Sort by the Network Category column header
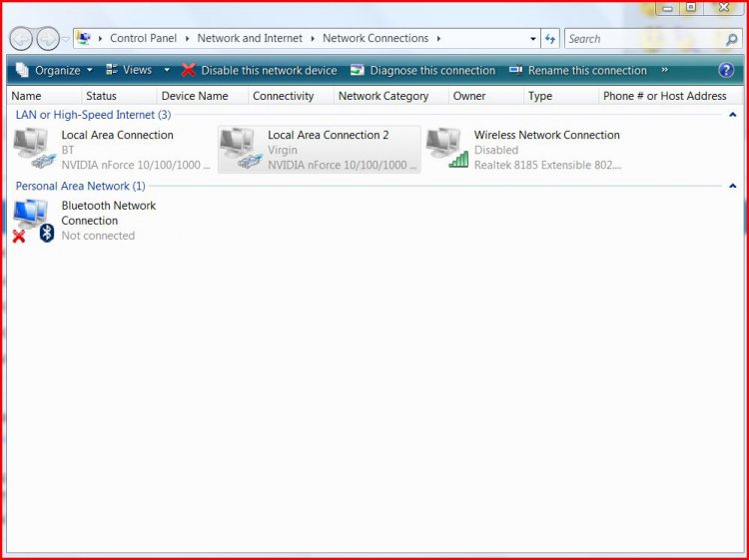The width and height of the screenshot is (749, 560). point(390,96)
